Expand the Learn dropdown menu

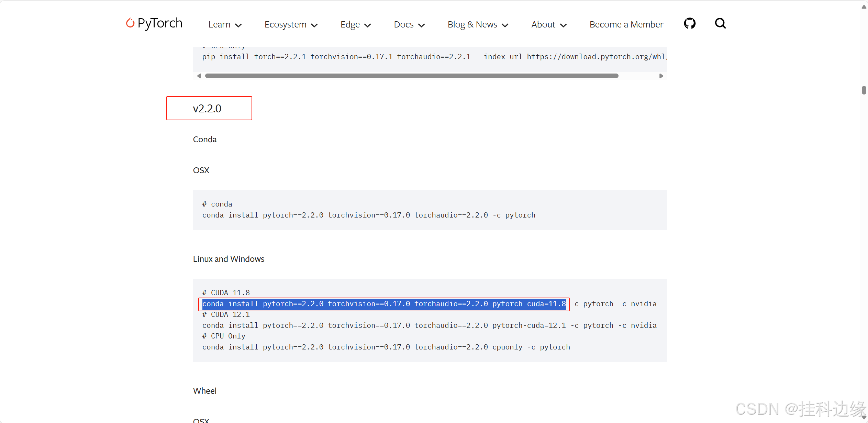click(225, 25)
